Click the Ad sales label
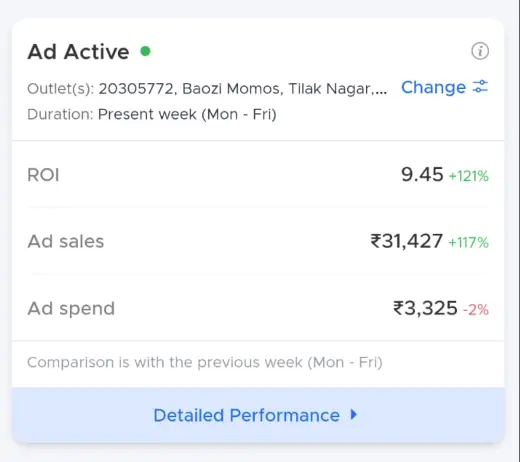This screenshot has width=520, height=462. [66, 241]
